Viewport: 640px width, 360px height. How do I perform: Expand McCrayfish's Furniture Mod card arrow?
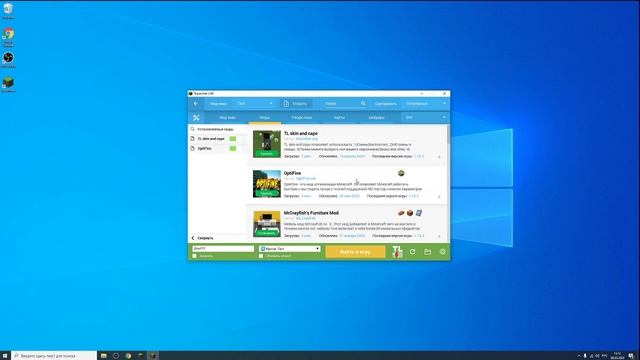pos(440,236)
